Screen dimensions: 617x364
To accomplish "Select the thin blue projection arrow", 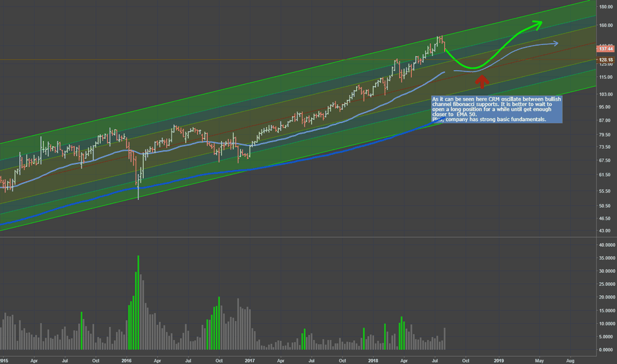I will (506, 58).
